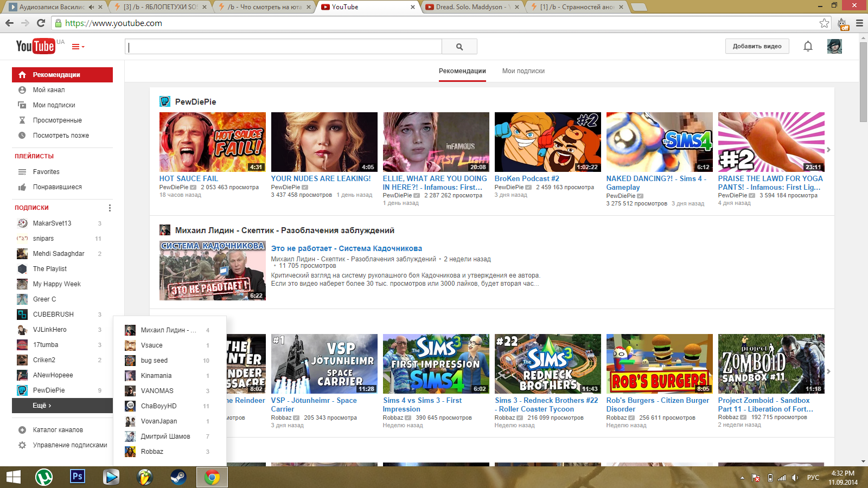Click the system tray volume icon
Image resolution: width=868 pixels, height=488 pixels.
coord(795,478)
